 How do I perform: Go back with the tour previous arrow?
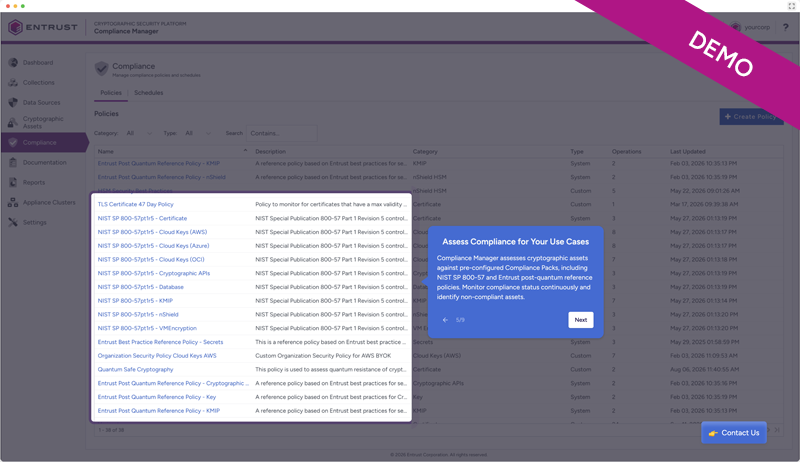(x=445, y=320)
